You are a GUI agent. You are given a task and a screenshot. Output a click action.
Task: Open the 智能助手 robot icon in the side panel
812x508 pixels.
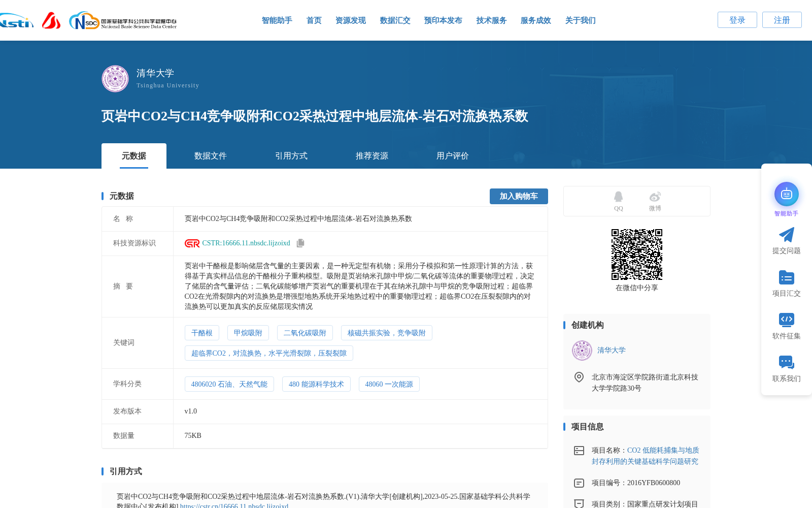pos(787,194)
